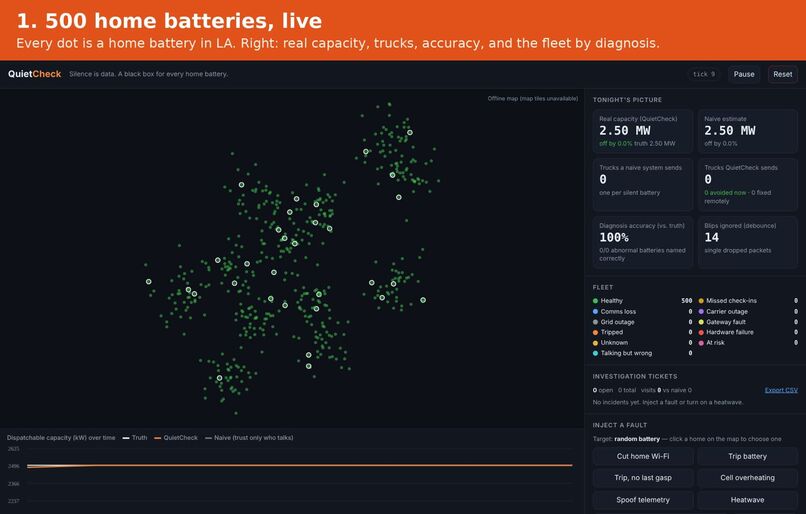Click the Grid outage label
Viewport: 806px width, 514px height.
617,322
